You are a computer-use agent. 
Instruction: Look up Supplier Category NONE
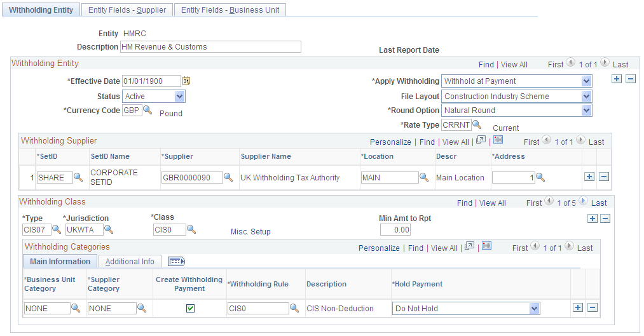pyautogui.click(x=142, y=308)
